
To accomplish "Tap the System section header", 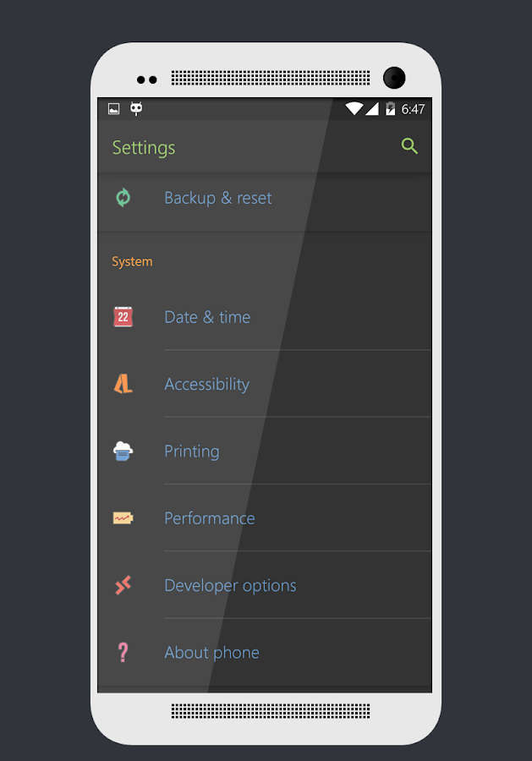I will 132,261.
